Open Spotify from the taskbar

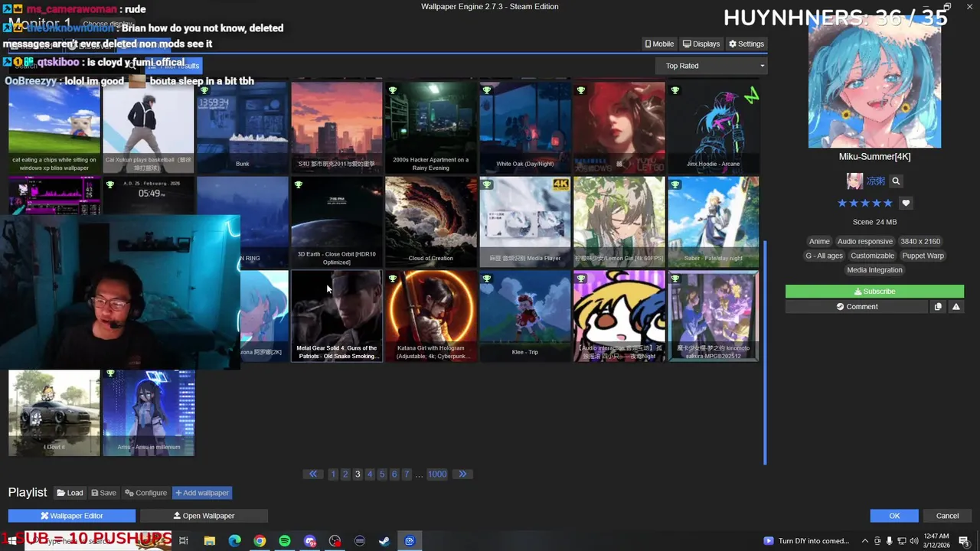[285, 541]
